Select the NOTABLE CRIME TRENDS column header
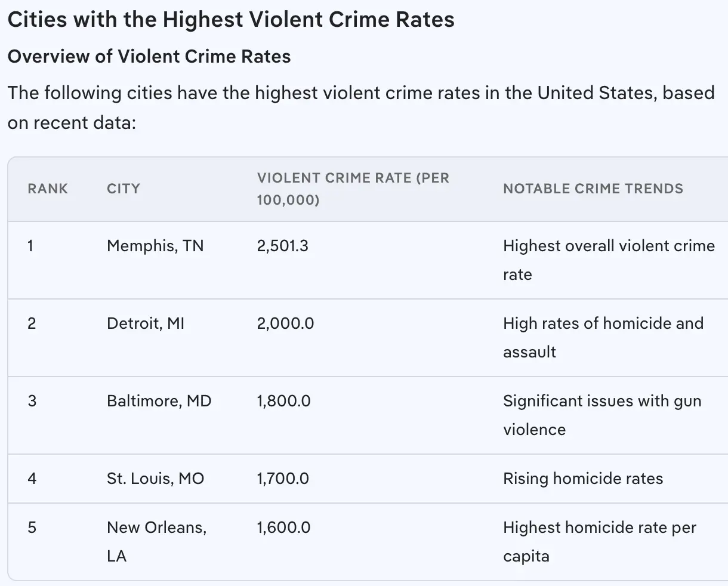Viewport: 728px width, 586px height. tap(593, 189)
